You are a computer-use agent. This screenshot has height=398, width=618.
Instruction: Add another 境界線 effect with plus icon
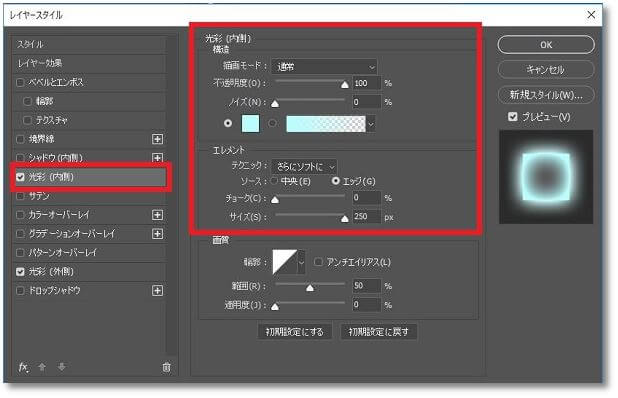pos(157,139)
